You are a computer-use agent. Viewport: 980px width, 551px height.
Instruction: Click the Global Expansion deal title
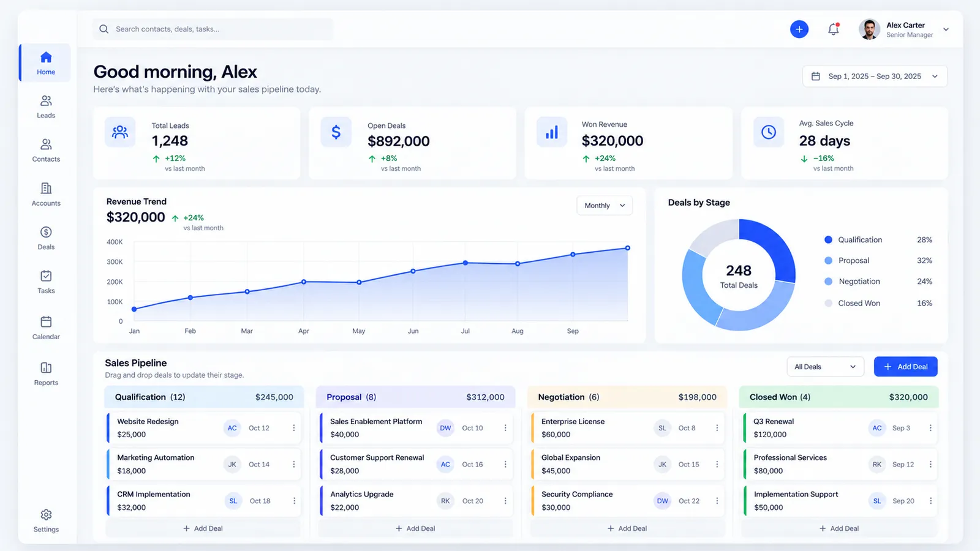[571, 458]
